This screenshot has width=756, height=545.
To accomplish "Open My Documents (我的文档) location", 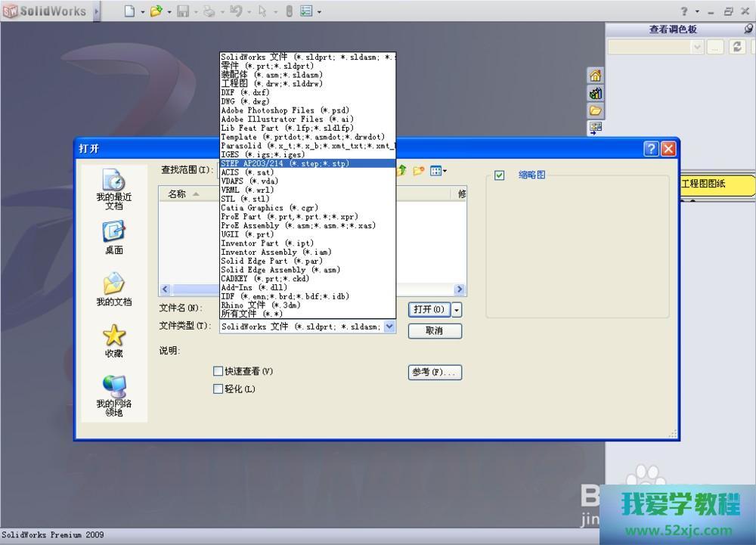I will click(x=113, y=289).
